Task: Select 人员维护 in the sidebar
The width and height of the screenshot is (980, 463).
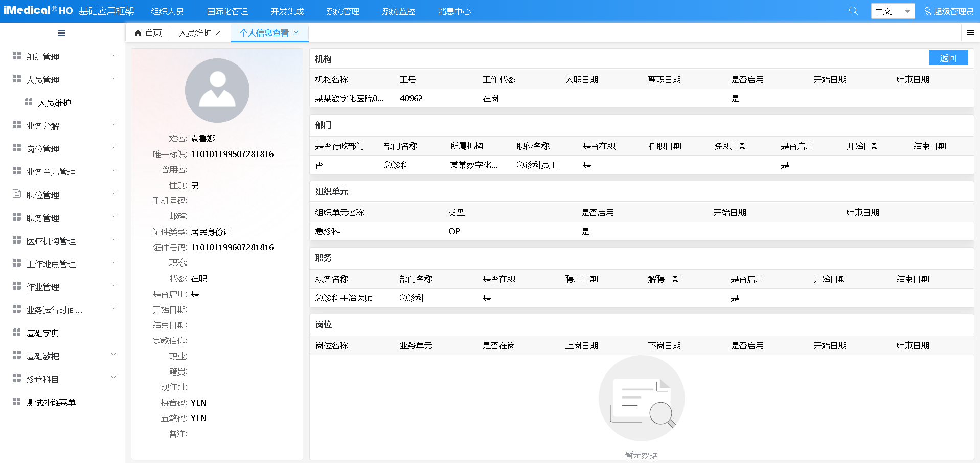Action: pos(54,103)
